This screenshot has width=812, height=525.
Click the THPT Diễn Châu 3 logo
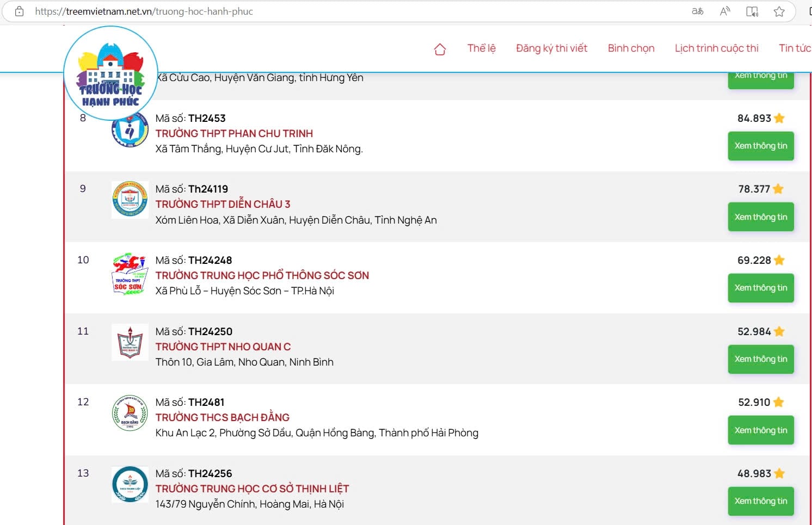coord(130,200)
